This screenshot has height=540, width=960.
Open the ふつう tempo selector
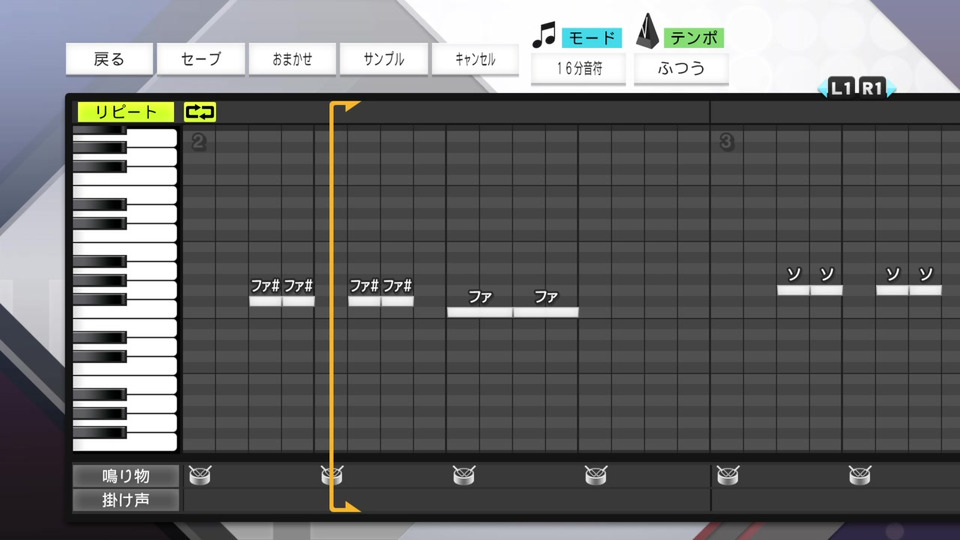[x=681, y=68]
